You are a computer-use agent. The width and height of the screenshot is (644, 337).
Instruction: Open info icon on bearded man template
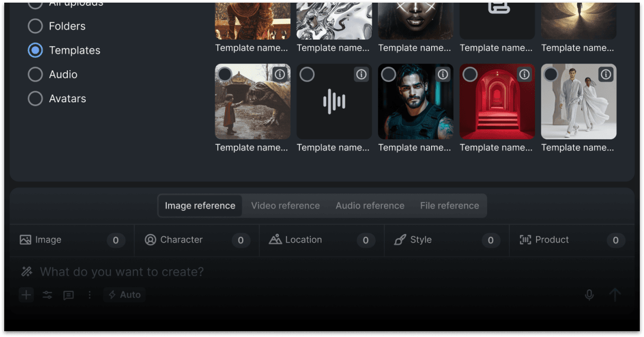tap(443, 75)
